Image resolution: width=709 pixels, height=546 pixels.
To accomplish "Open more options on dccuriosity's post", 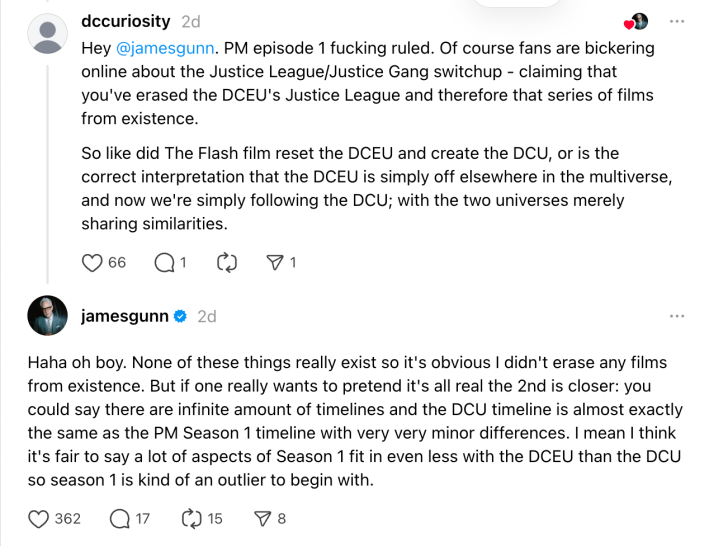I will [677, 21].
